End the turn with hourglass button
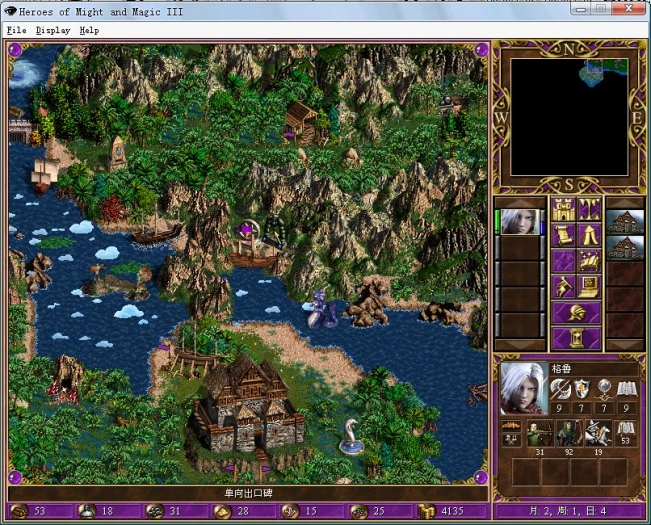The width and height of the screenshot is (651, 525). [576, 338]
